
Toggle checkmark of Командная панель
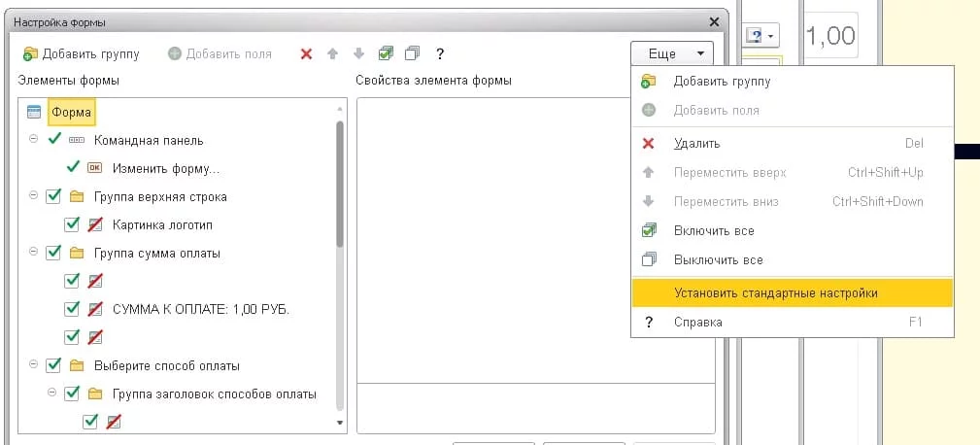[x=54, y=139]
